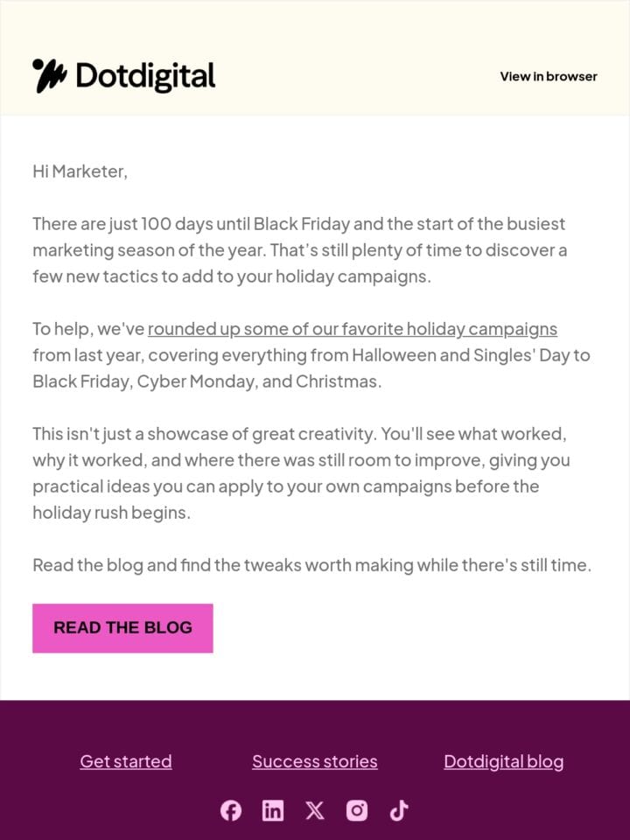
Task: Click the Black Friday, Cyber Monday, and Christmas line
Action: point(206,381)
